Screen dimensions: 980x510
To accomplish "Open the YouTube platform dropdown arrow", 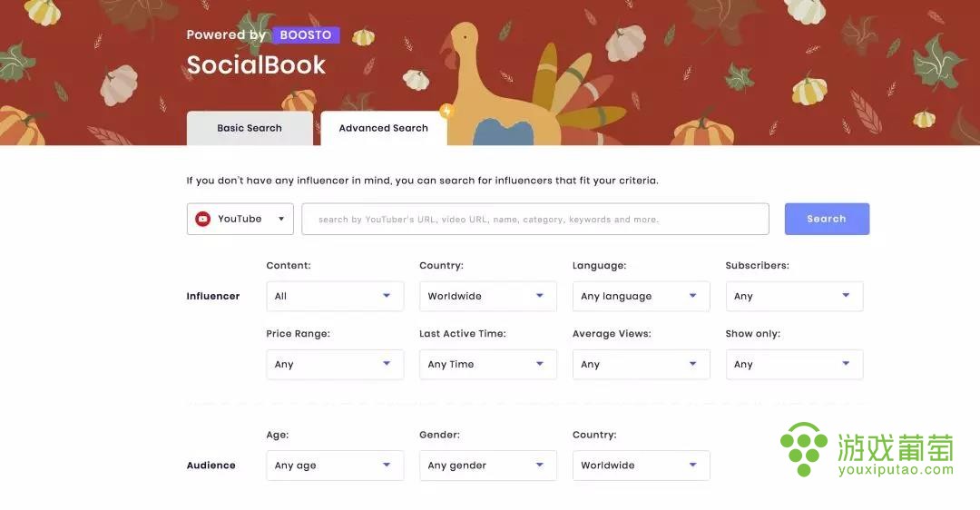I will coord(281,219).
